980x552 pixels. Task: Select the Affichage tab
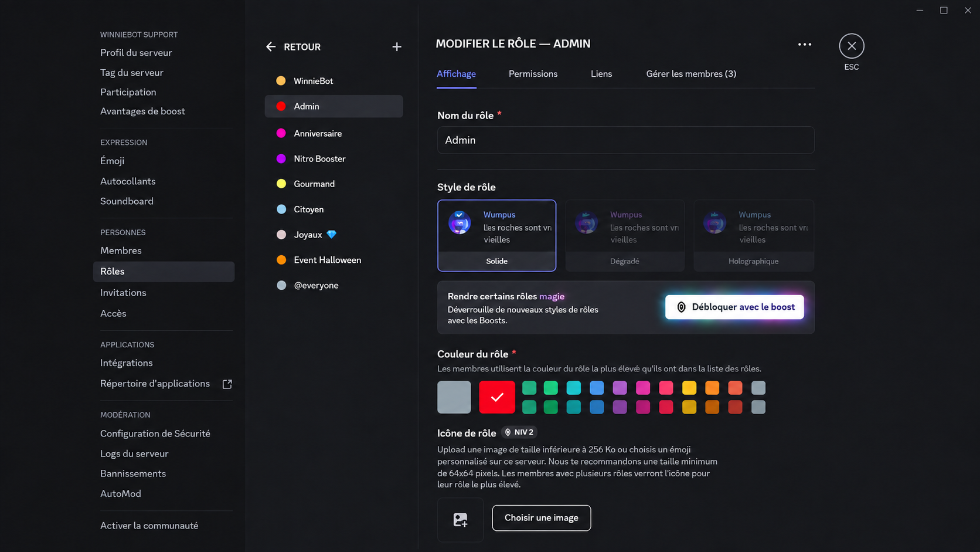click(x=456, y=74)
